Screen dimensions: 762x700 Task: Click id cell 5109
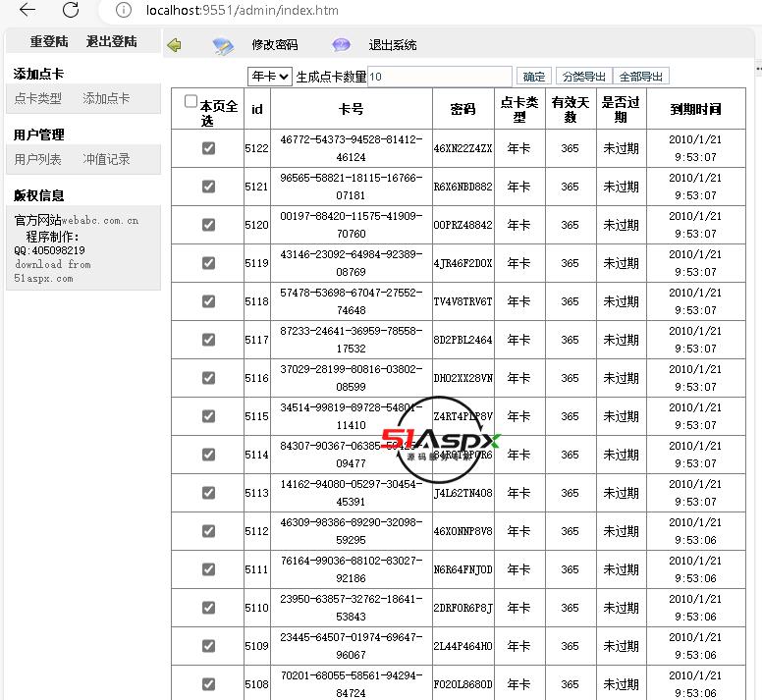point(256,646)
